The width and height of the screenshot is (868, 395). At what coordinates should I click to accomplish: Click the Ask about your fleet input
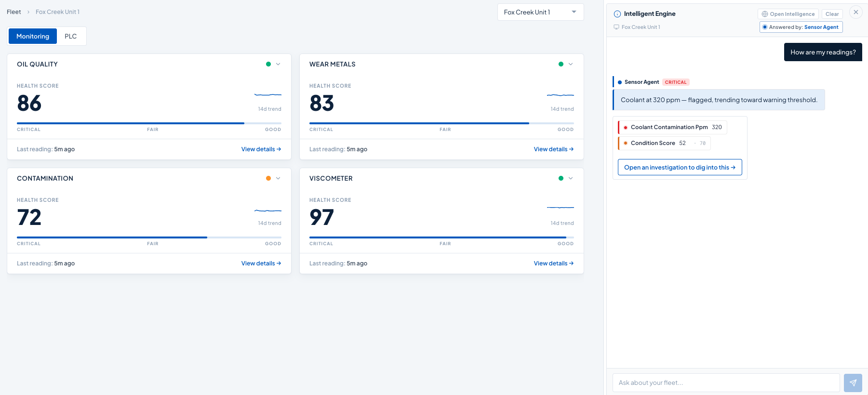[726, 383]
